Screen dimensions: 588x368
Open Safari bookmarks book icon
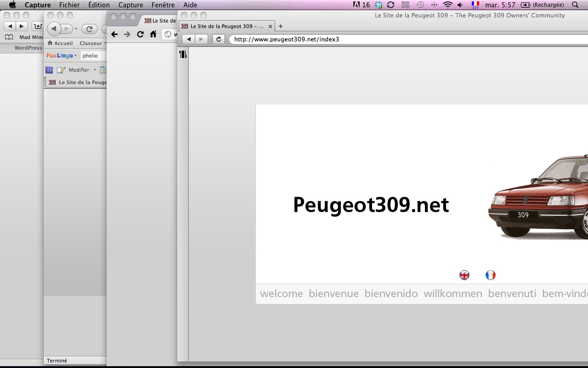pos(9,37)
